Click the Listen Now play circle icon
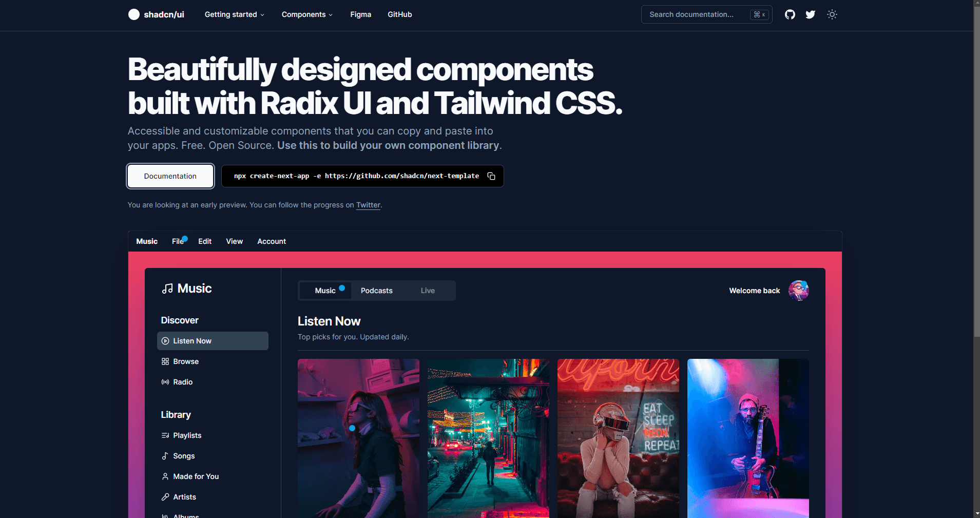 165,341
